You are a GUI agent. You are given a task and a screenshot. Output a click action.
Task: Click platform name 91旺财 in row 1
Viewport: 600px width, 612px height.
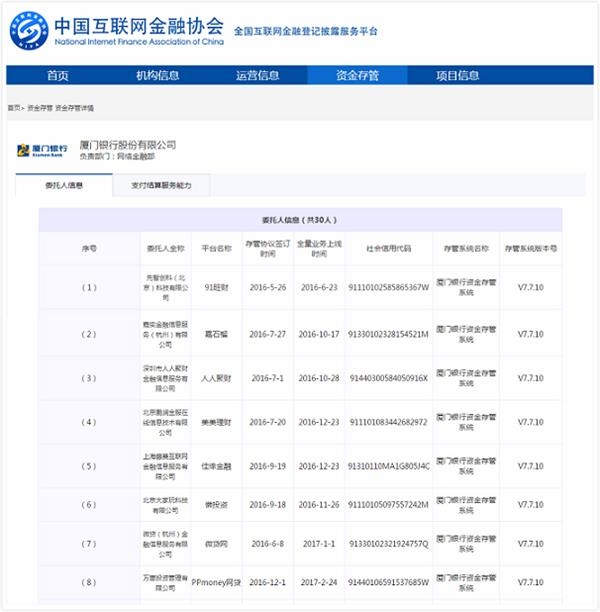coord(217,288)
